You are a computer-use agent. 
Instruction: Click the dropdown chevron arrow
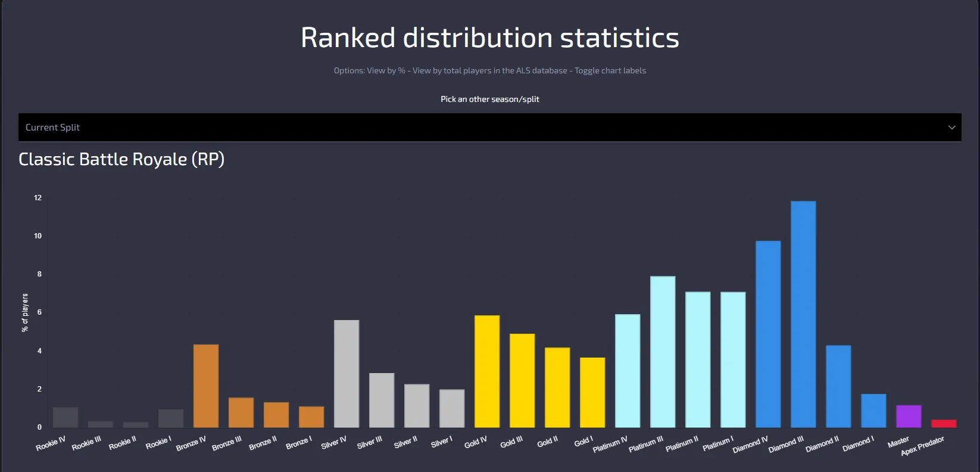tap(951, 128)
